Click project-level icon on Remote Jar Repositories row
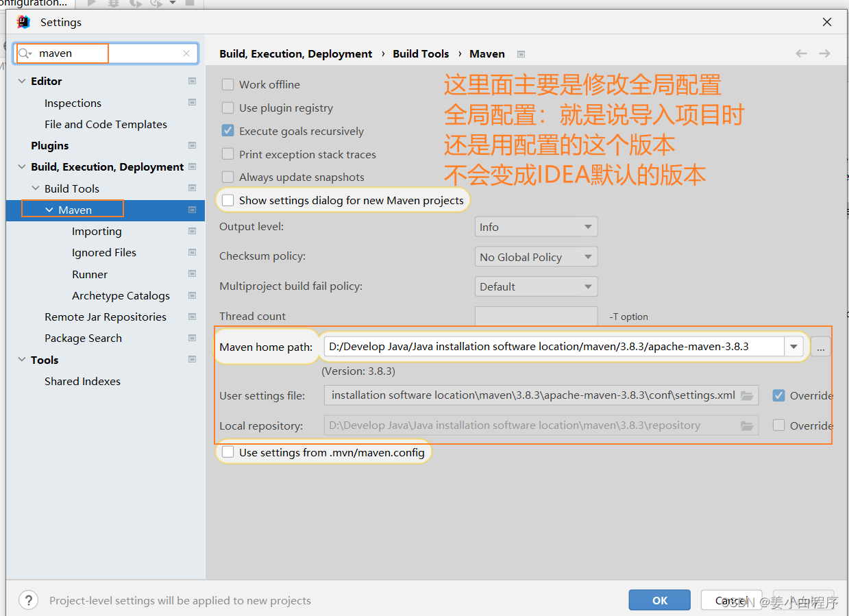 [x=192, y=317]
